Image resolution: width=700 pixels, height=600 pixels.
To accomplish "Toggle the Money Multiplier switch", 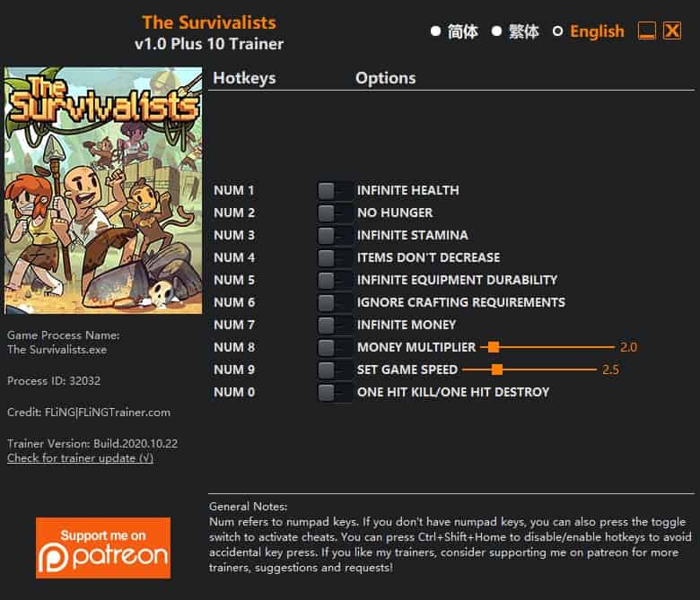I will [335, 347].
